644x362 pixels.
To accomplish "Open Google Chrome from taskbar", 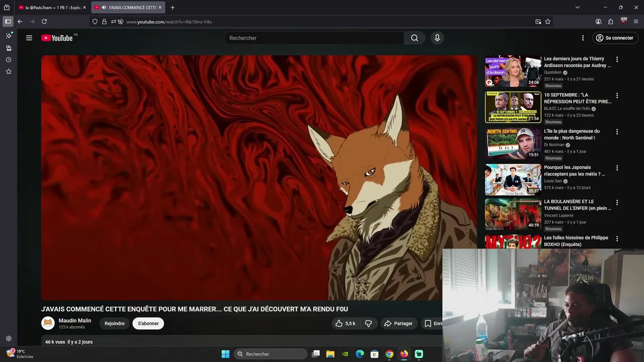I will click(x=389, y=354).
